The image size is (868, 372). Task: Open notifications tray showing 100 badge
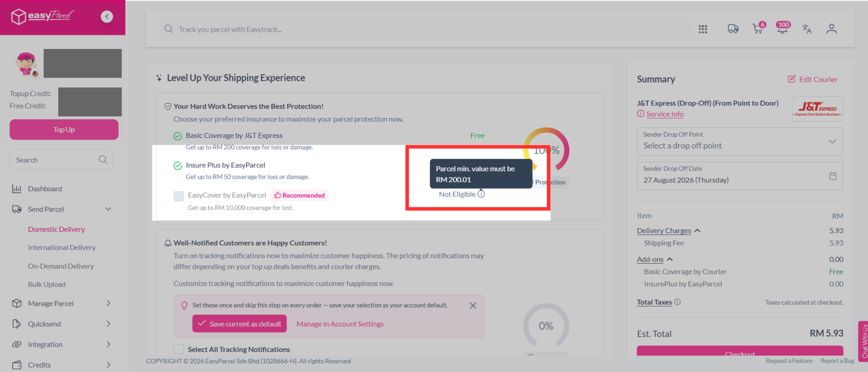coord(783,28)
